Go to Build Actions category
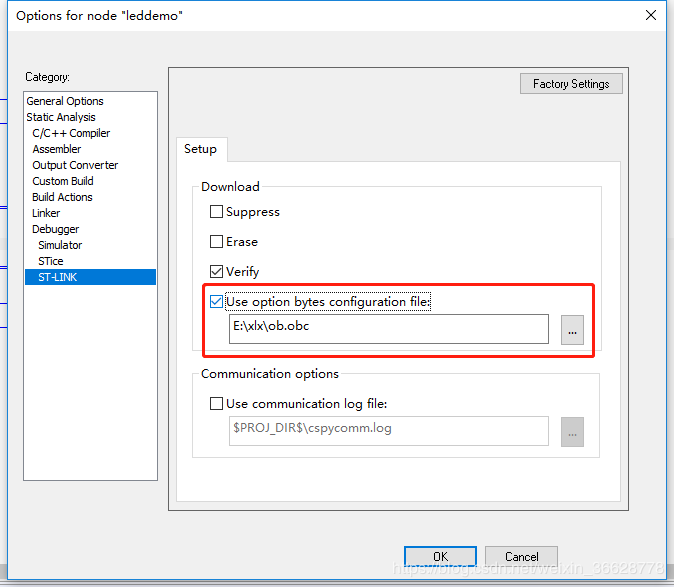 pos(90,197)
